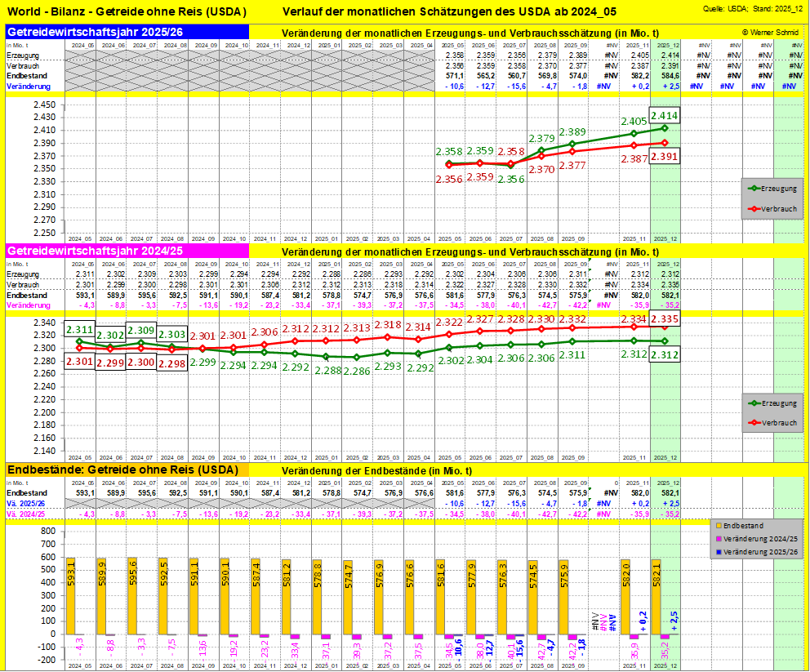This screenshot has width=810, height=672.
Task: Click the magenta Veränderung 2024/25 legend swatch
Action: [715, 540]
